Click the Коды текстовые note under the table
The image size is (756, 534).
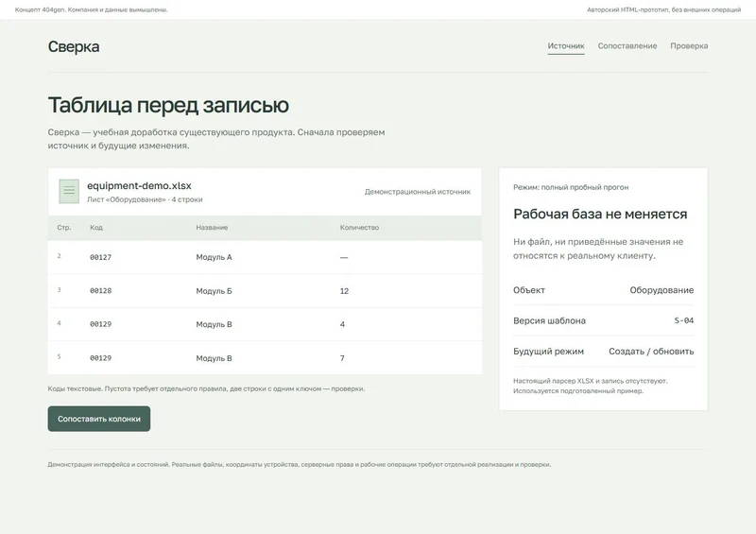click(x=206, y=388)
